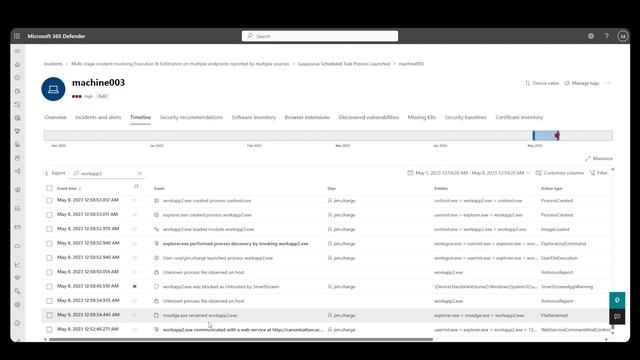
Task: Click the teal floating help button
Action: click(617, 300)
